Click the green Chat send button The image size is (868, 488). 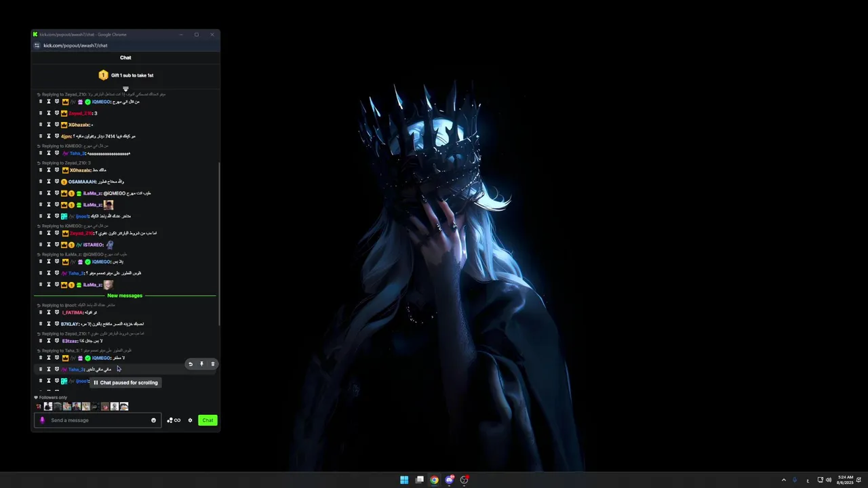[x=208, y=420]
